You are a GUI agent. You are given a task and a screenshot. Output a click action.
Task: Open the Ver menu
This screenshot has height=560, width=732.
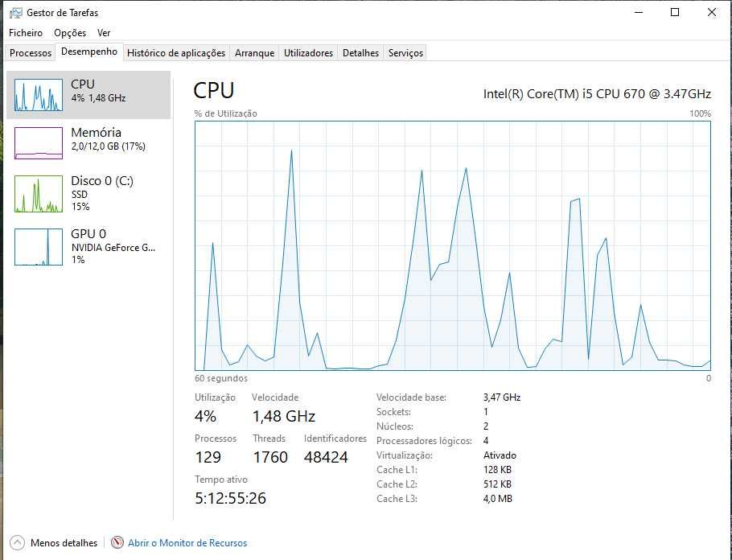104,33
